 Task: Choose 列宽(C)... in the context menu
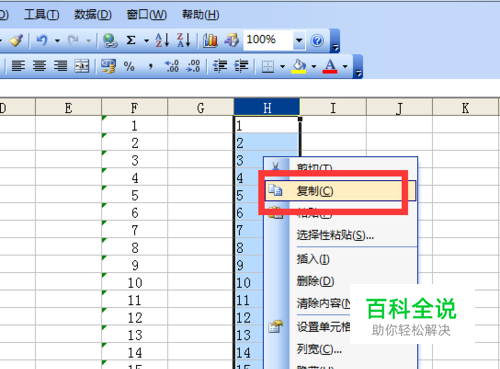pyautogui.click(x=340, y=349)
